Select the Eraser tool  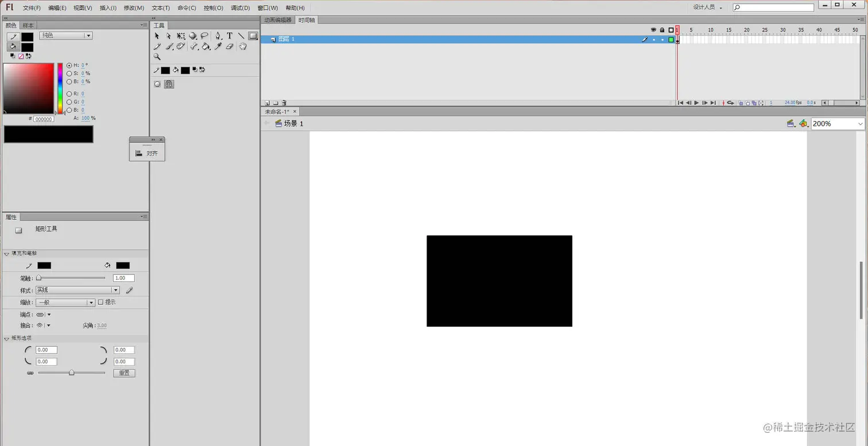point(230,46)
